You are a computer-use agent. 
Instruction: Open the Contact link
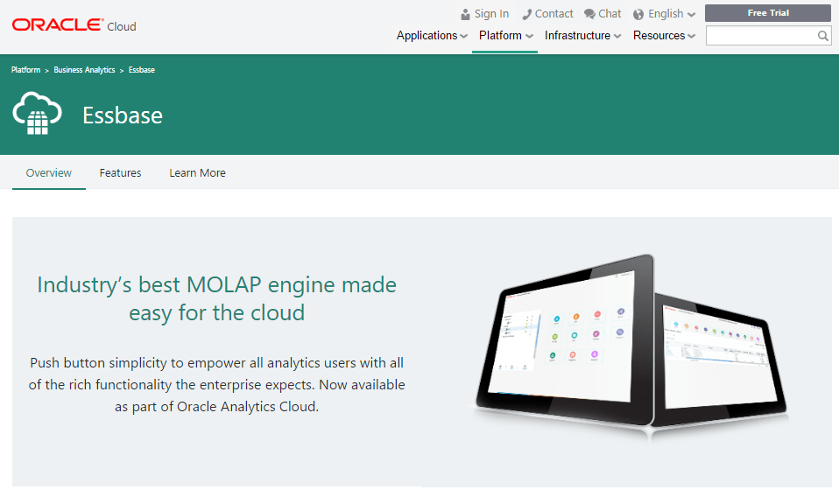coord(553,14)
